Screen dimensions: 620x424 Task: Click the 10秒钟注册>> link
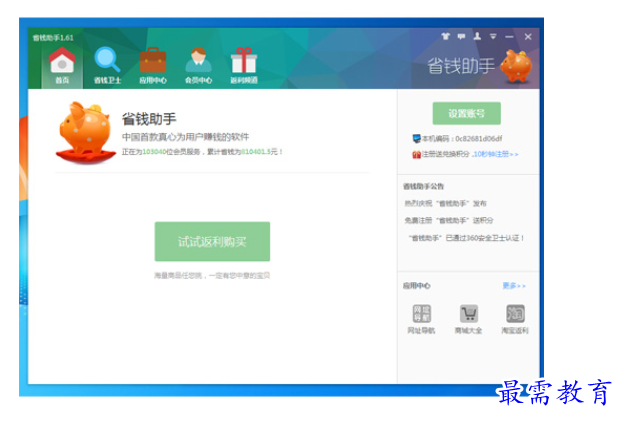pos(496,154)
